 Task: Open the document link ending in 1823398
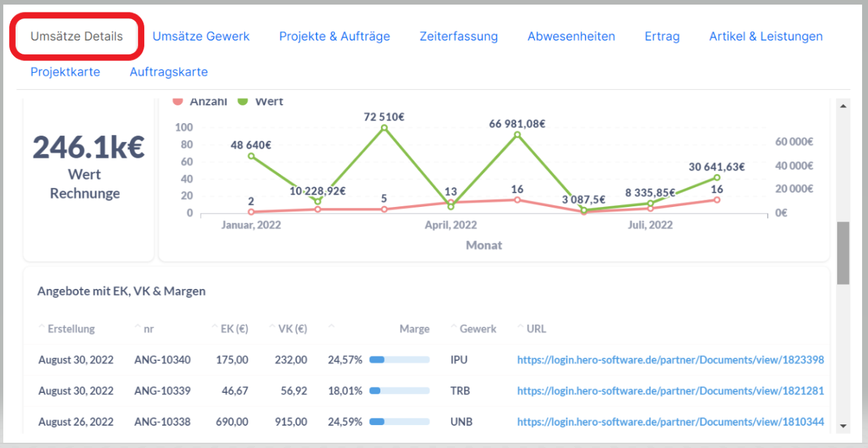(671, 360)
